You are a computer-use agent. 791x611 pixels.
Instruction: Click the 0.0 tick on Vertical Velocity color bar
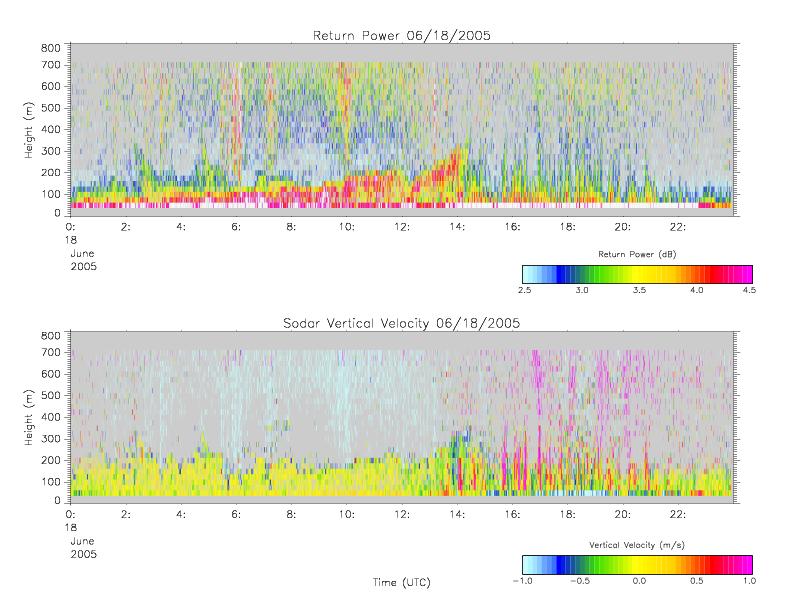(639, 581)
